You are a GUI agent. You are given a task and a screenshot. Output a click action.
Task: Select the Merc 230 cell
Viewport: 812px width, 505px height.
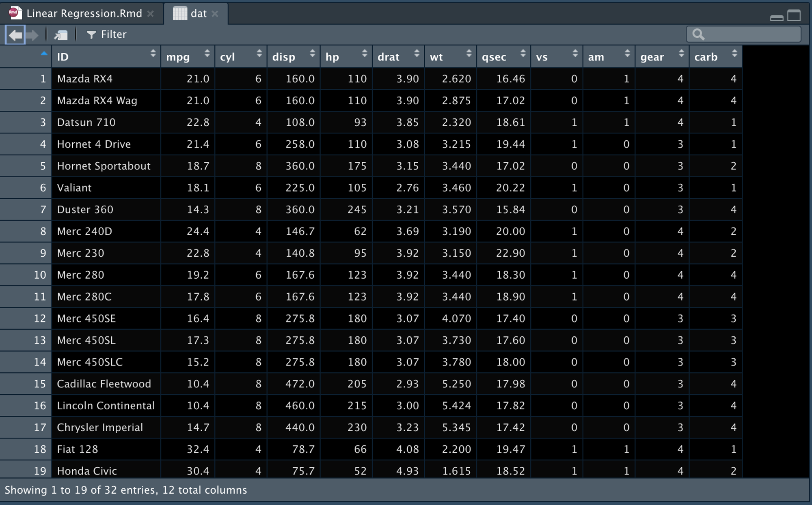[x=106, y=253]
